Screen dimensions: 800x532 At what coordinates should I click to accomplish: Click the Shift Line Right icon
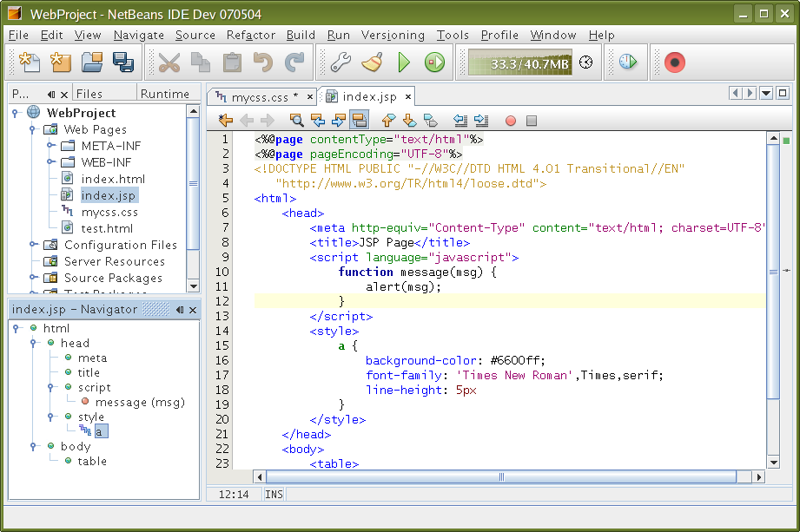pos(481,121)
